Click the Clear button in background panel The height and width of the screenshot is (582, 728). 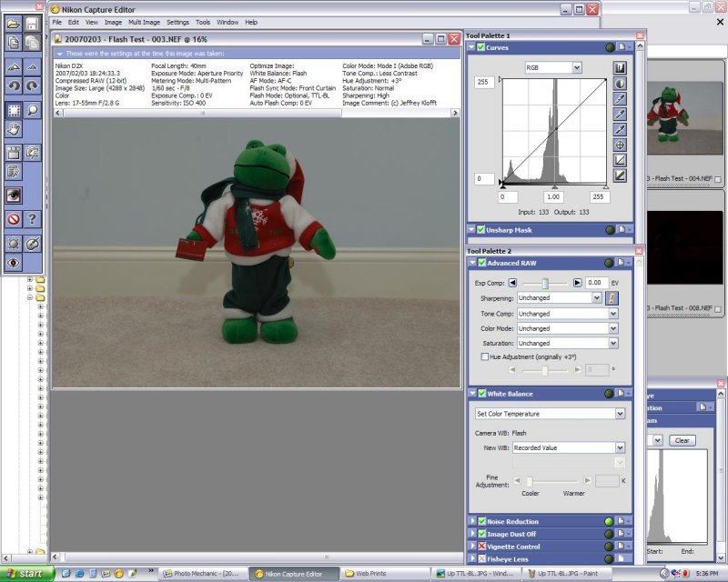point(682,440)
